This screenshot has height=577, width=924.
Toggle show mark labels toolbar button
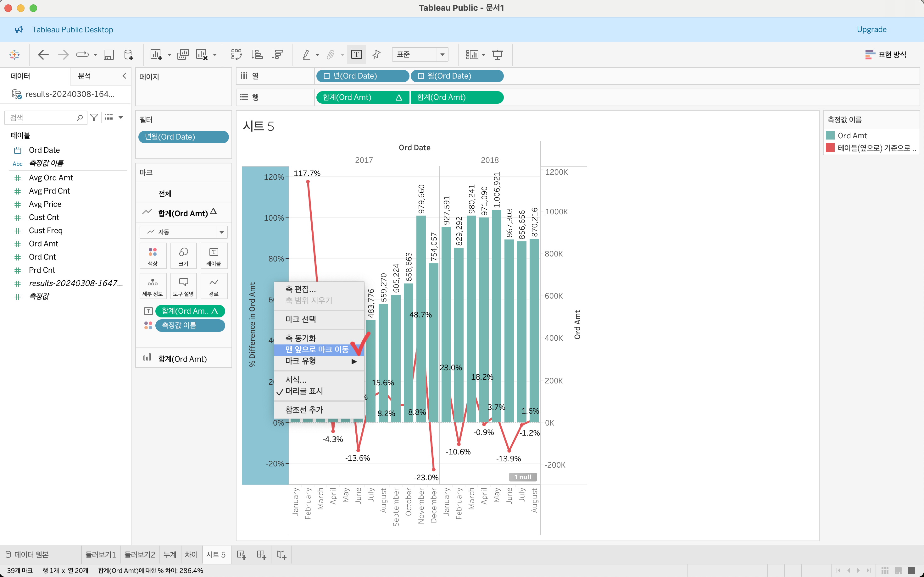[x=356, y=55]
